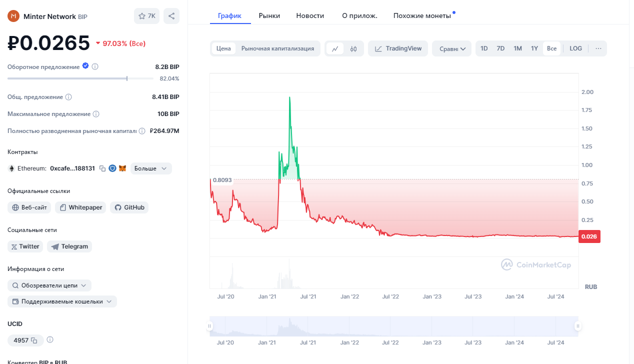This screenshot has width=634, height=364.
Task: Toggle chart to Цена view
Action: tap(223, 48)
